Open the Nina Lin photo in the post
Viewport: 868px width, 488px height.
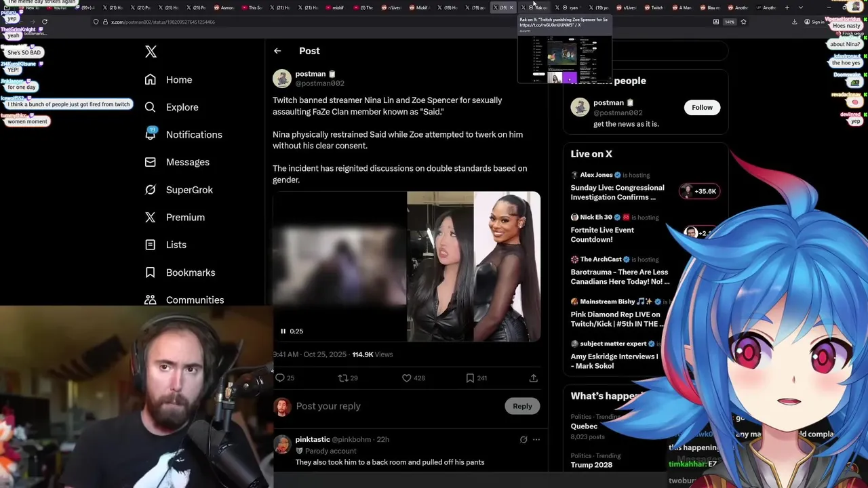(x=440, y=266)
